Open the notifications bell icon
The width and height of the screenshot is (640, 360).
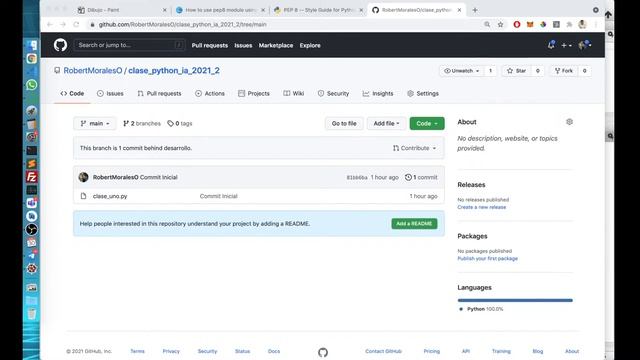coord(551,45)
